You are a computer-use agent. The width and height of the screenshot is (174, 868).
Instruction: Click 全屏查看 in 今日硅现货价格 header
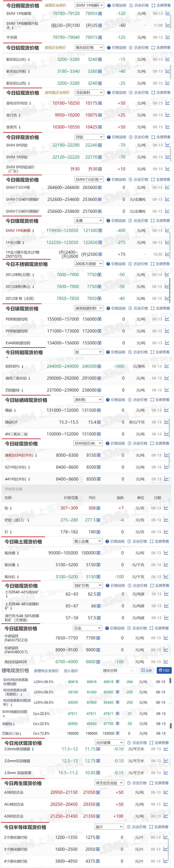click(160, 444)
